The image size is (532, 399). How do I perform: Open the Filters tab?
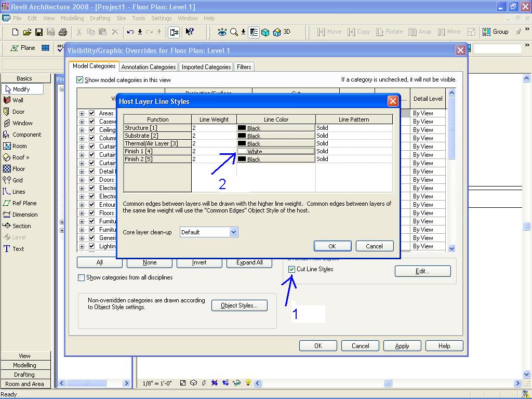tap(244, 67)
